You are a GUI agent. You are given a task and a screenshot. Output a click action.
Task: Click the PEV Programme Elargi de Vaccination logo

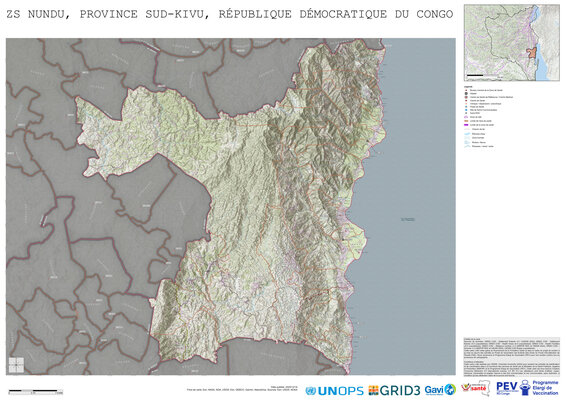pos(527,388)
